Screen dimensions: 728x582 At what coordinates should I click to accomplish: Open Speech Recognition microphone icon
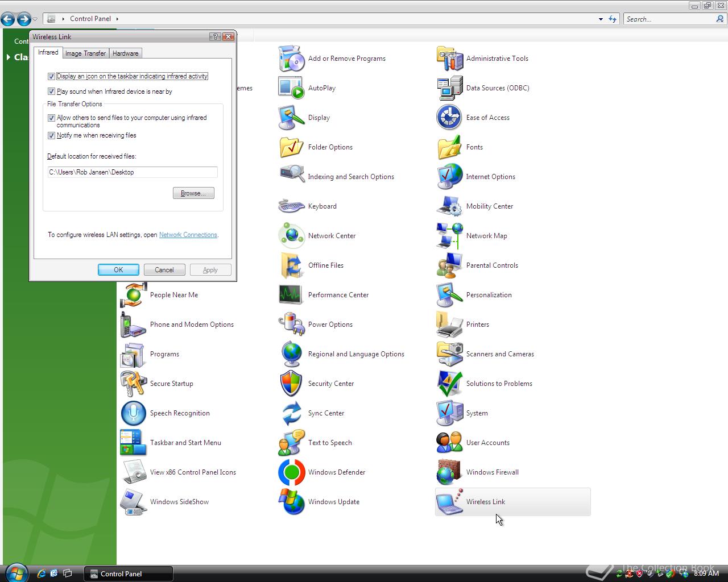click(x=134, y=413)
